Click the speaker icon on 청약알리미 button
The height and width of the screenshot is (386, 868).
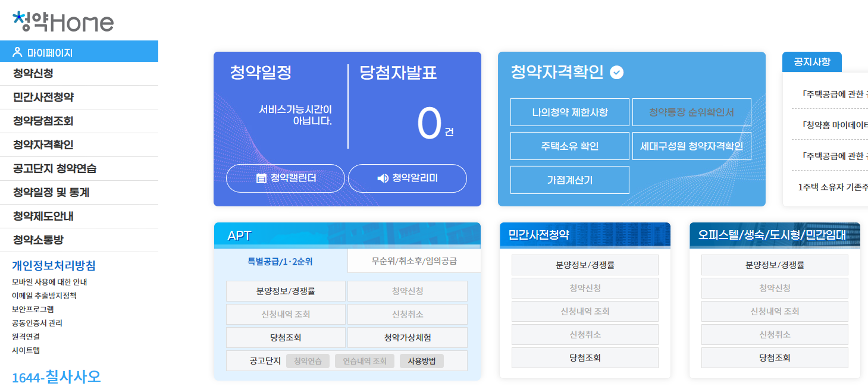point(383,178)
